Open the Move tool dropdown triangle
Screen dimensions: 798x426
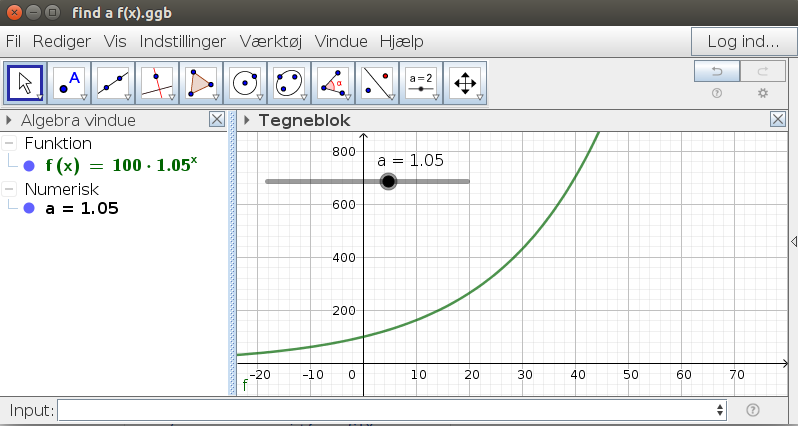point(40,97)
